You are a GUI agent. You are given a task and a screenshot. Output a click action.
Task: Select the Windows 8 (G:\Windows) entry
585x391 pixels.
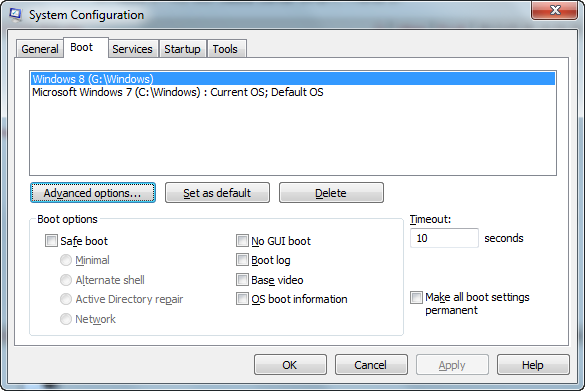coord(293,79)
